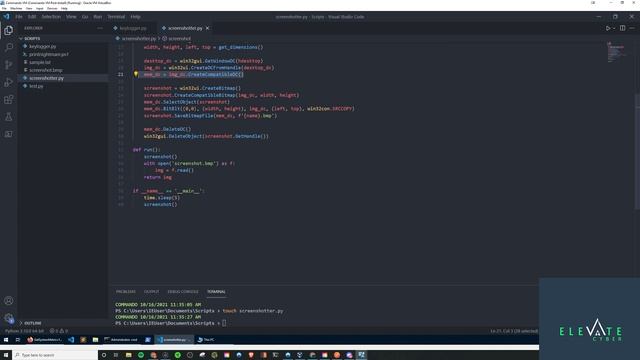Screen dimensions: 640x360
Task: Open screenshot.bmp in the Explorer tree
Action: [45, 70]
